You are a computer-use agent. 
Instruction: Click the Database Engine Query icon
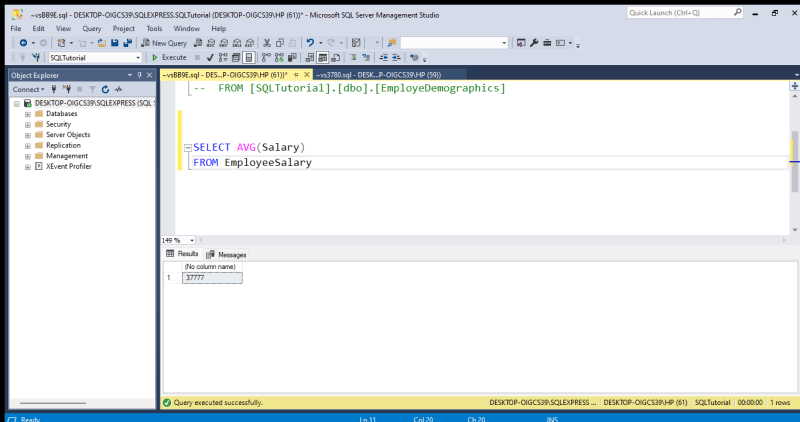pyautogui.click(x=198, y=43)
